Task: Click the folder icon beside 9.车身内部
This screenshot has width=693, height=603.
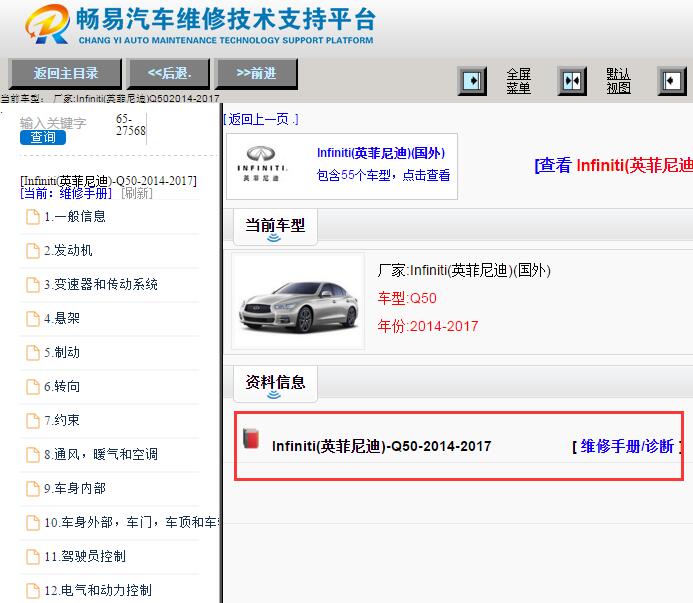Action: [x=33, y=489]
